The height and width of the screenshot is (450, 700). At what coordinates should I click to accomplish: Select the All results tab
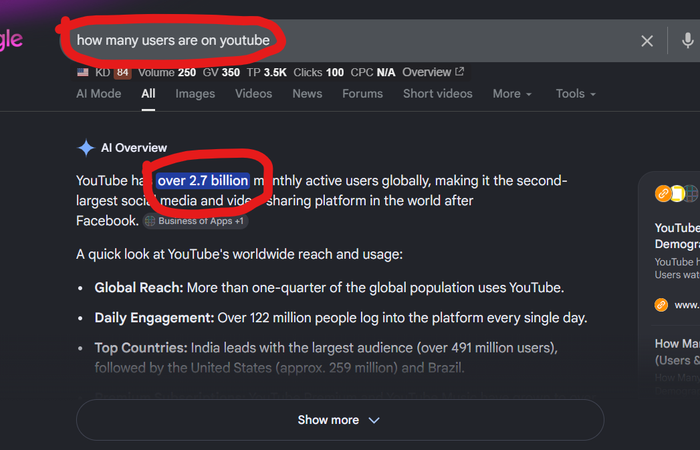(x=148, y=94)
